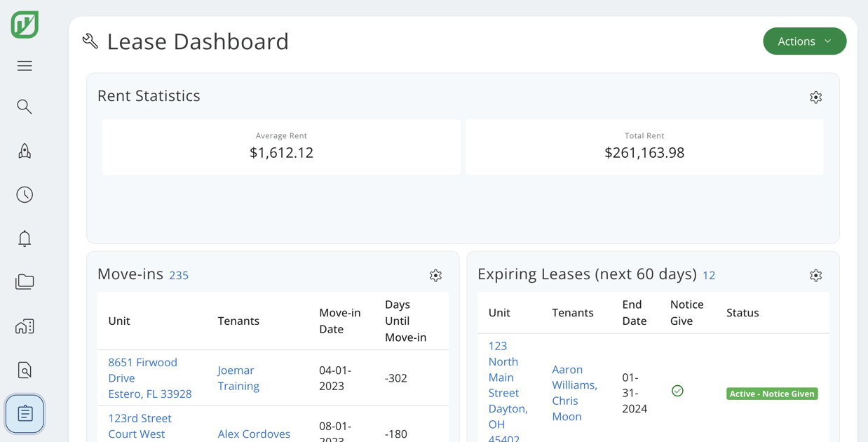Click the company logo at the top left
The image size is (868, 442).
[24, 24]
